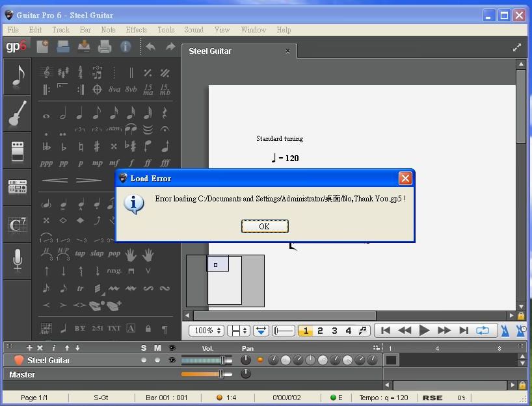This screenshot has width=532, height=406.
Task: Select voice 1
Action: click(306, 331)
